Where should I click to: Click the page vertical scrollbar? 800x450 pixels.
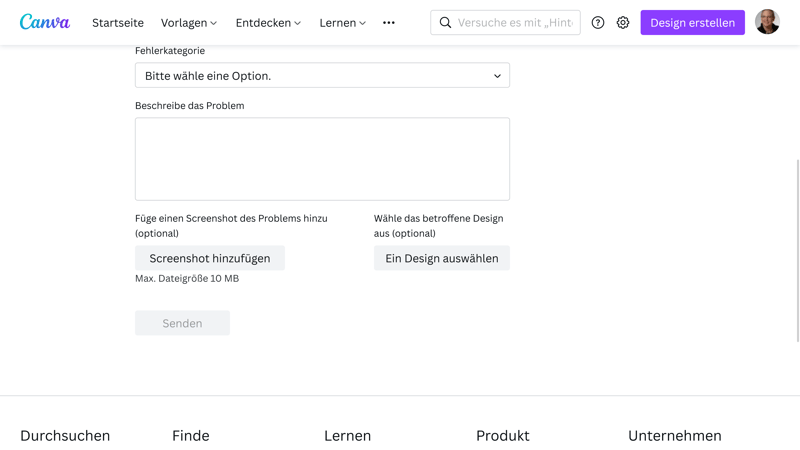pyautogui.click(x=797, y=250)
